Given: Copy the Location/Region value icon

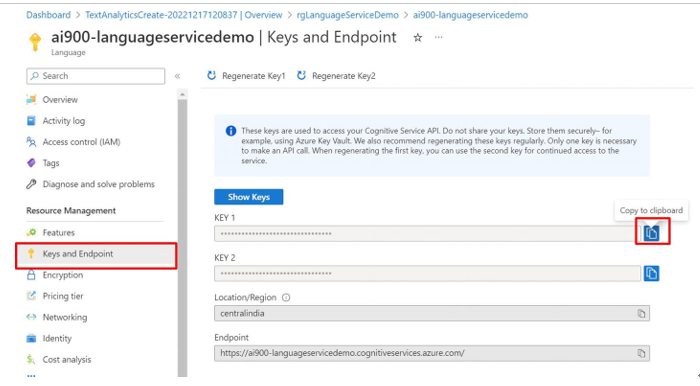Looking at the screenshot, I should (x=641, y=313).
